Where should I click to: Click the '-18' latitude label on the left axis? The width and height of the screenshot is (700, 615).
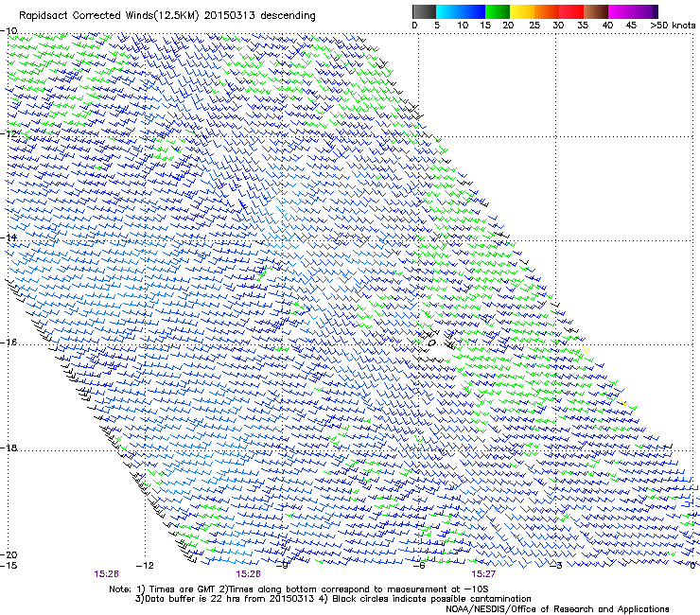(x=9, y=448)
